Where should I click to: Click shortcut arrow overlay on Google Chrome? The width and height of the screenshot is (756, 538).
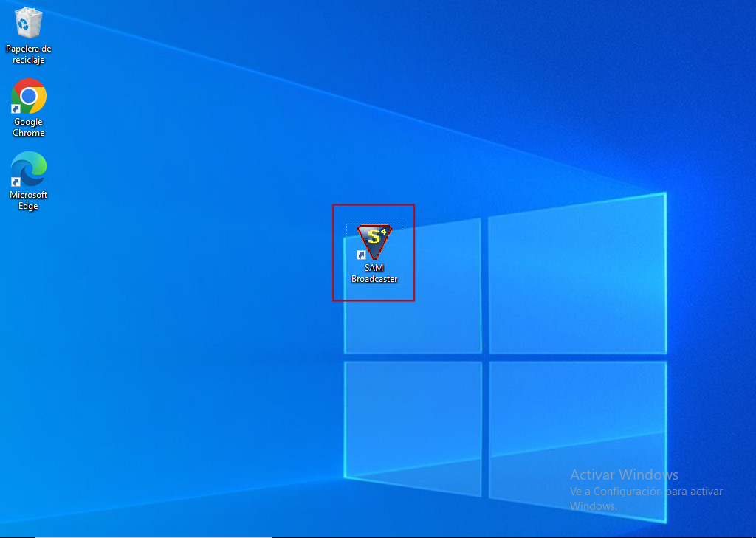click(16, 109)
